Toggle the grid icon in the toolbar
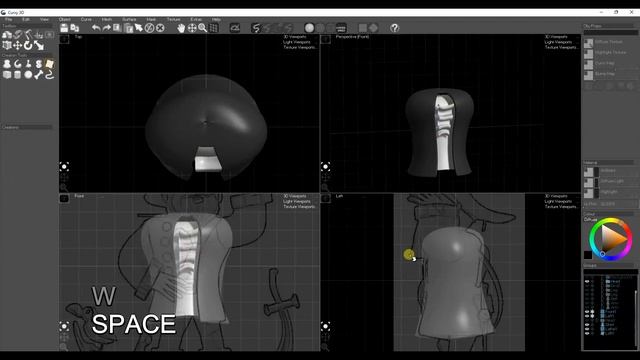 (213, 28)
